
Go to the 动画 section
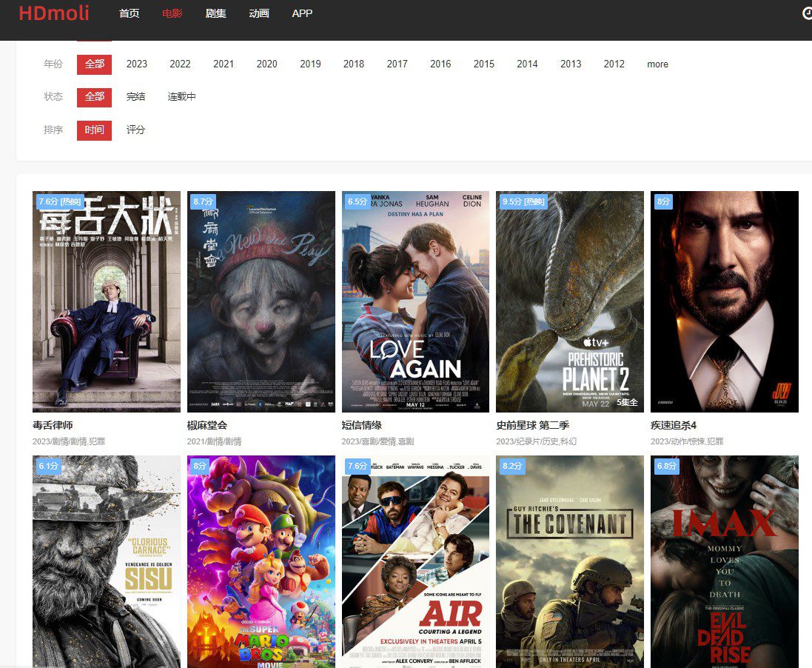(x=258, y=13)
